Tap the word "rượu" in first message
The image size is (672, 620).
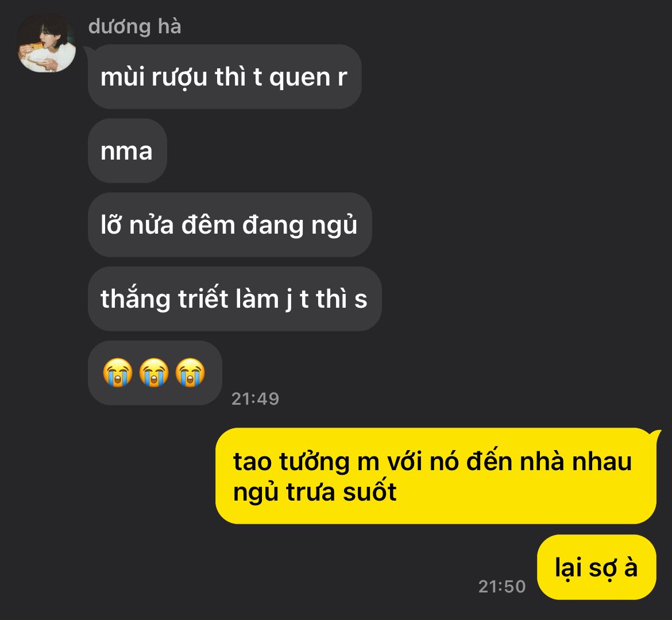coord(180,78)
